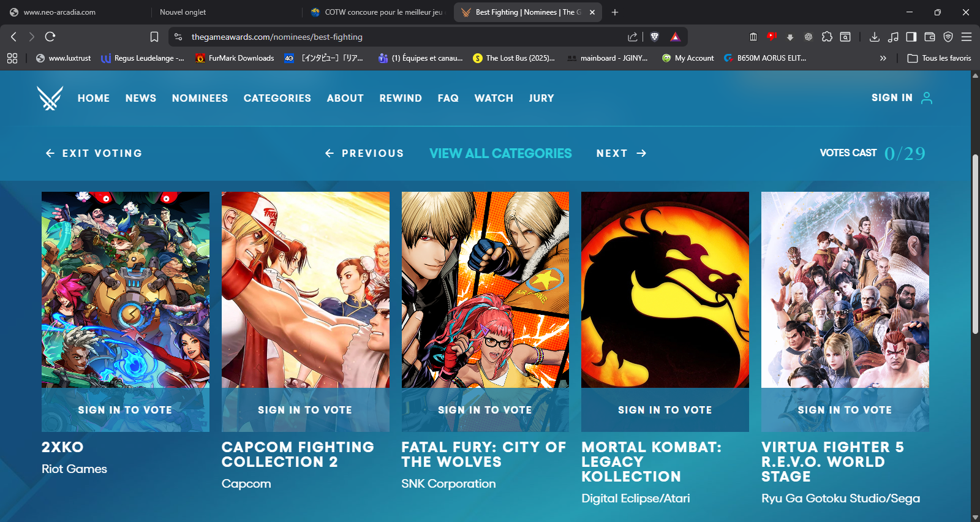Open the Extensions puzzle piece icon

coord(827,37)
